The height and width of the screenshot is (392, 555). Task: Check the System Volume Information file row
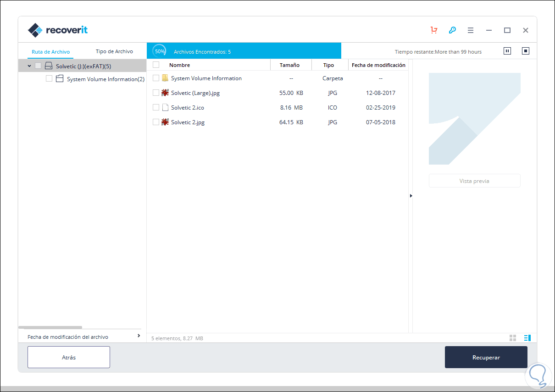(x=156, y=78)
